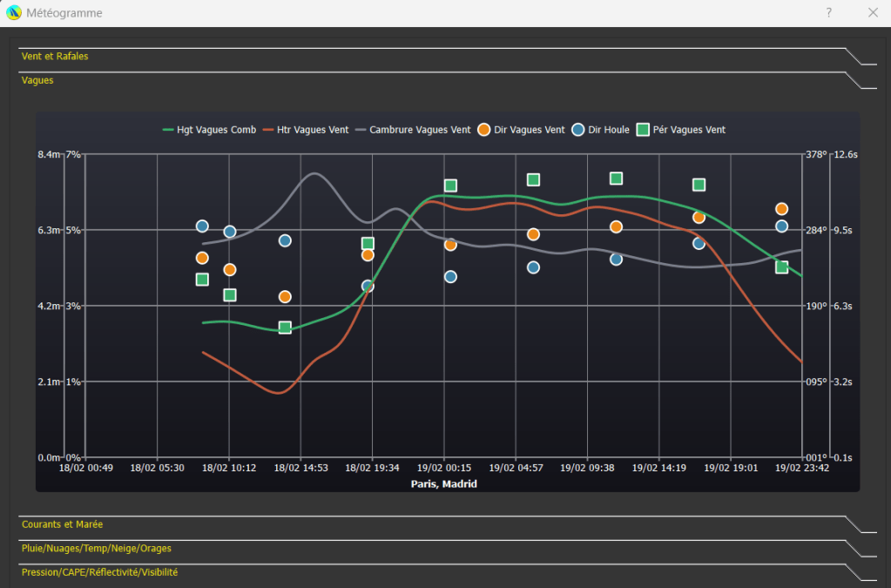Viewport: 891px width, 588px height.
Task: Collapse the Vagues section
Action: pyautogui.click(x=37, y=80)
